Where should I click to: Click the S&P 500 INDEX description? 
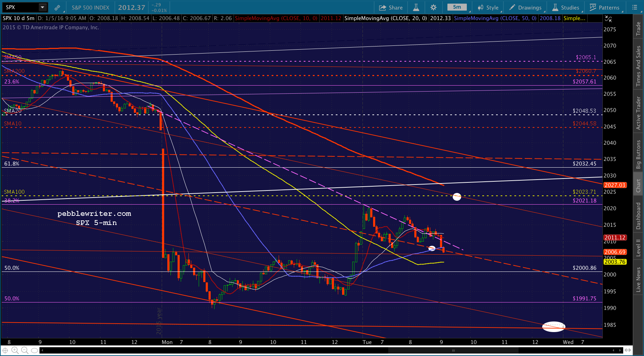pyautogui.click(x=91, y=7)
